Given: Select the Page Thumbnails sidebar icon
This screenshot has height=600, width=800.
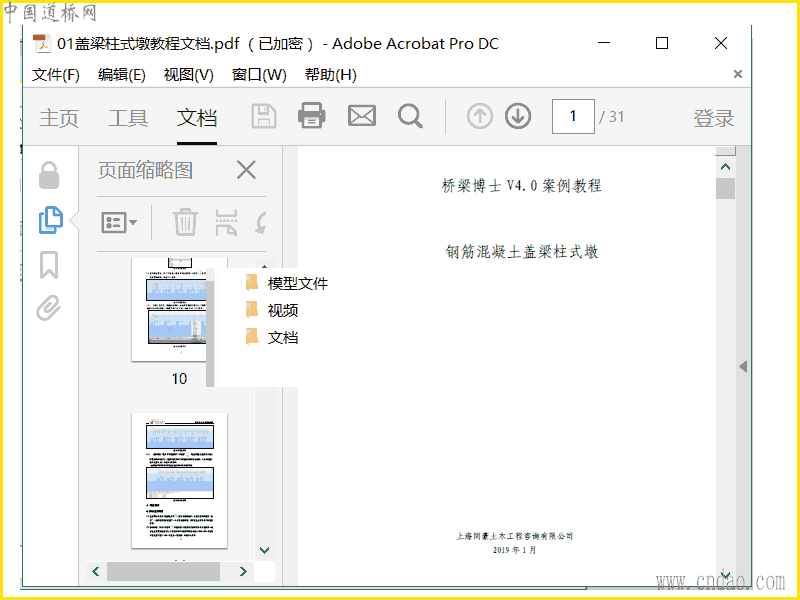Looking at the screenshot, I should point(51,220).
